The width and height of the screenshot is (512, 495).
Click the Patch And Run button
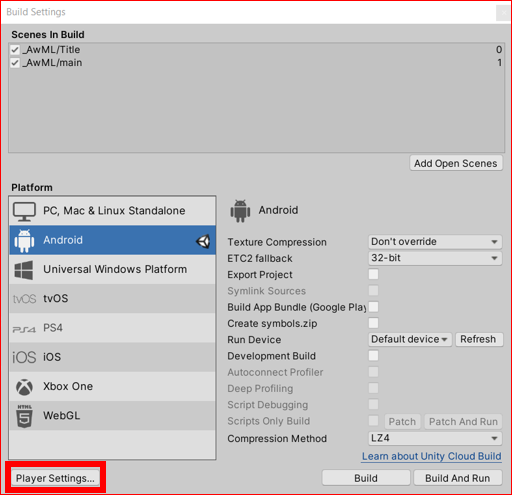(463, 422)
